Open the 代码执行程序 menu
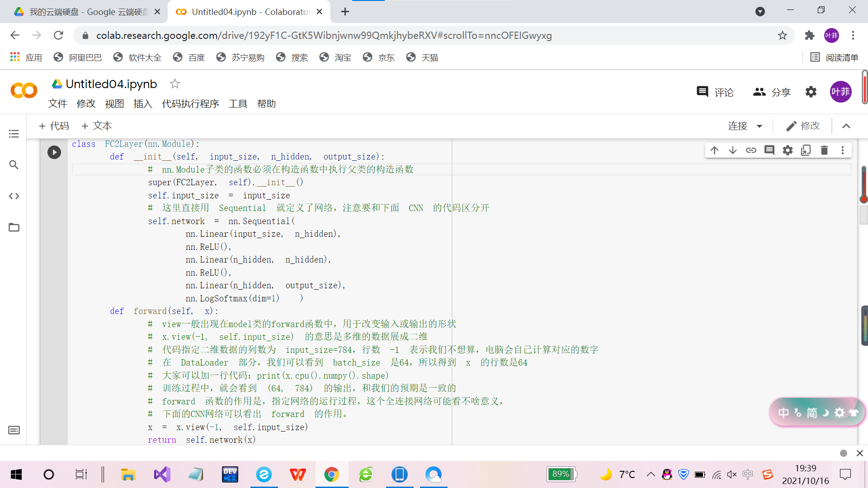 click(190, 104)
